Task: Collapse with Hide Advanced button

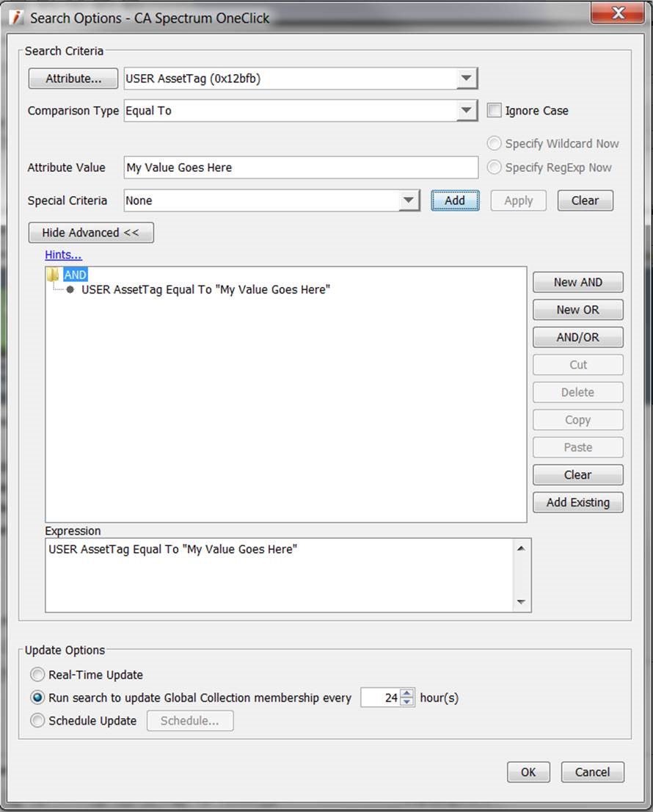Action: [x=90, y=233]
